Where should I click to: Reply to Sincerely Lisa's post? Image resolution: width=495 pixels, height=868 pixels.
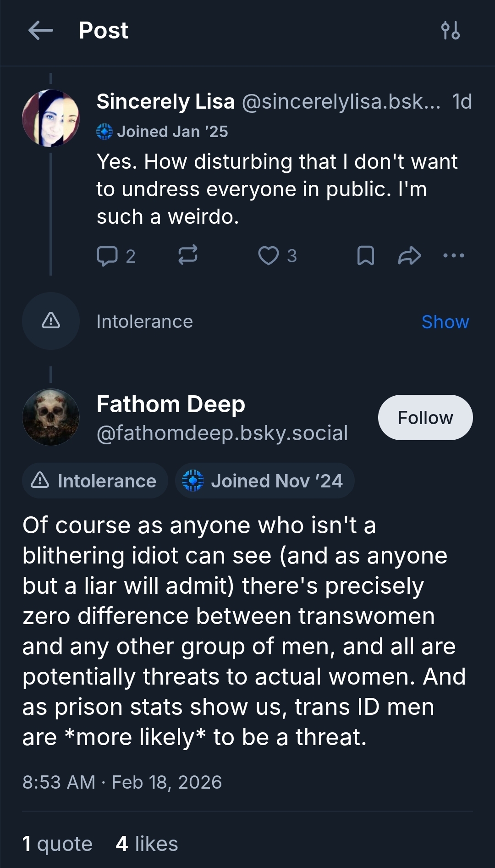tap(107, 256)
